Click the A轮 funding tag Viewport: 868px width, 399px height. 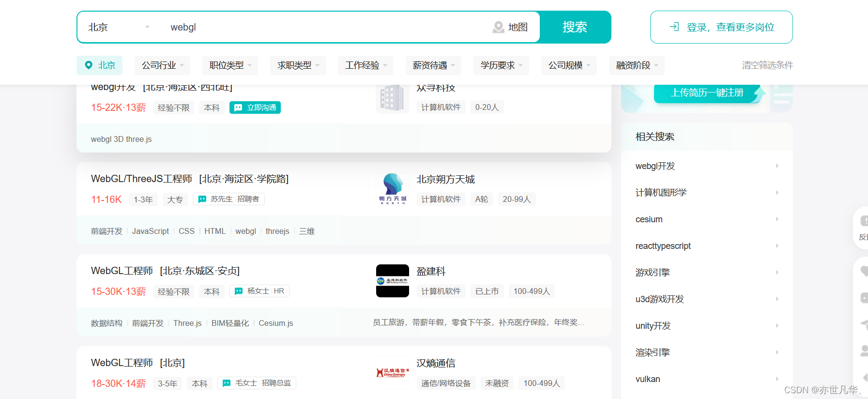[x=482, y=199]
